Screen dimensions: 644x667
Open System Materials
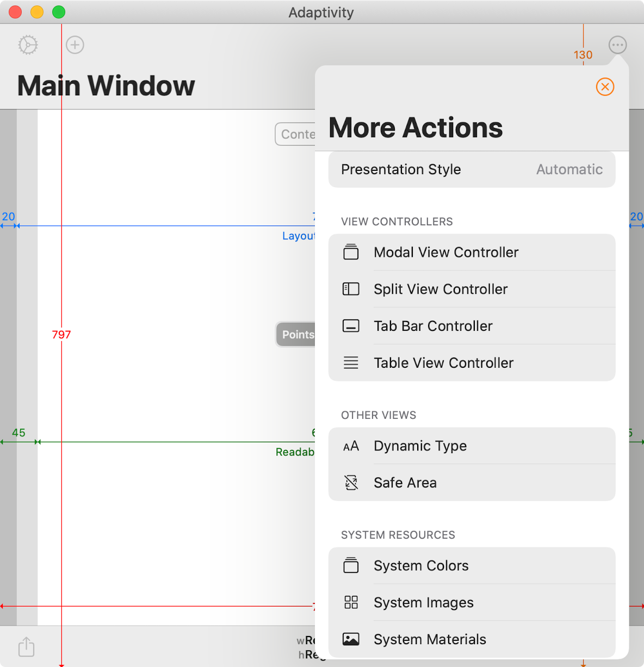coord(472,639)
